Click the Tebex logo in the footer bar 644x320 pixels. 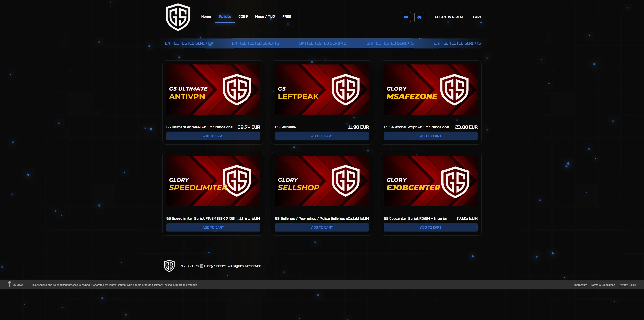pos(15,284)
